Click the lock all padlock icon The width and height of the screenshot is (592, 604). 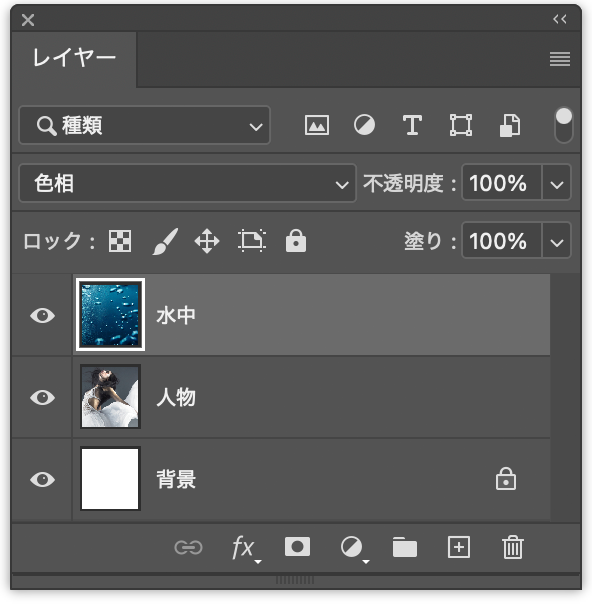296,241
